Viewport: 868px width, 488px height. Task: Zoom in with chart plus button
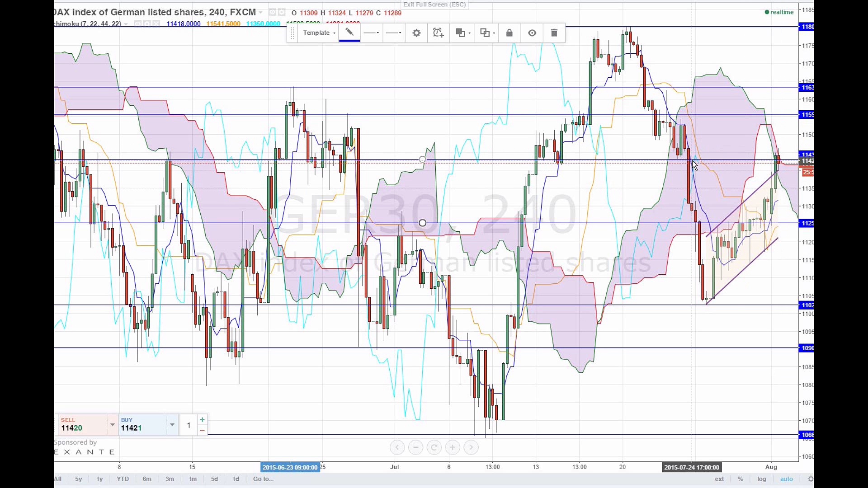pos(453,447)
